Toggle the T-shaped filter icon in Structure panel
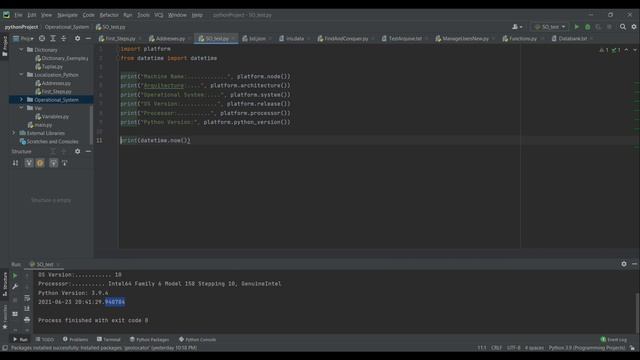The image size is (640, 360). pyautogui.click(x=64, y=163)
